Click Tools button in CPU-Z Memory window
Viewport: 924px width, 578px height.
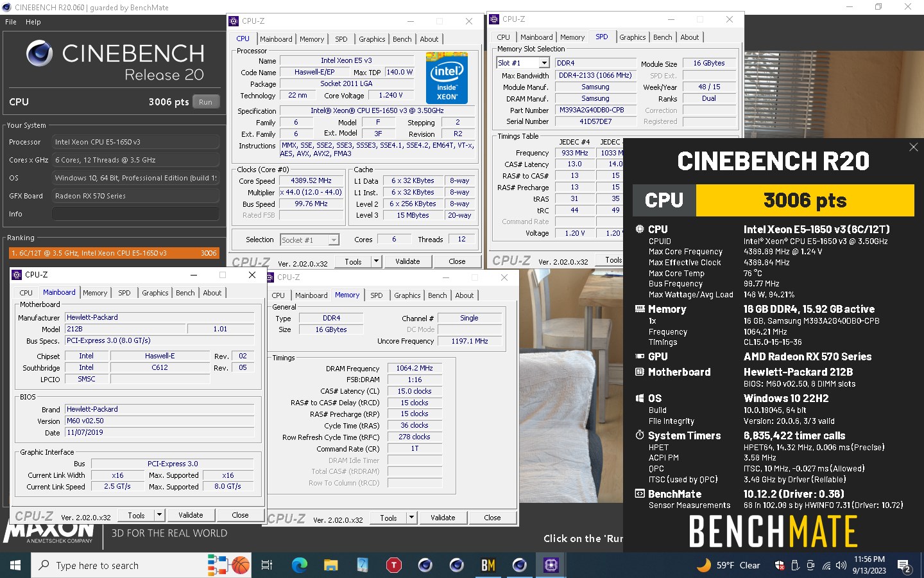388,518
